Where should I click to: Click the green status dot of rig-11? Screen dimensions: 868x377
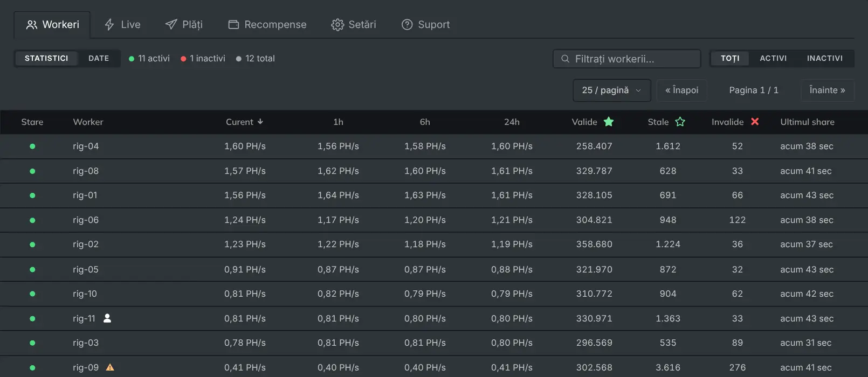click(x=32, y=319)
